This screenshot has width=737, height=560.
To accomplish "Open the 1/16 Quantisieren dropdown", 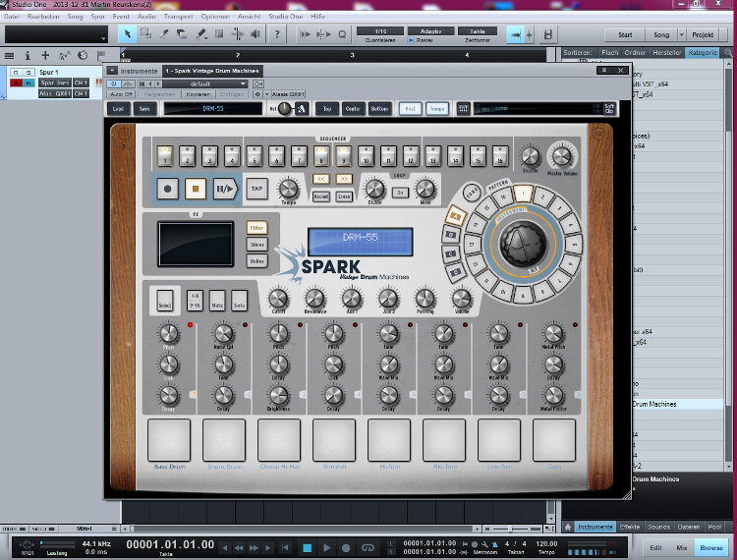I will (x=380, y=31).
